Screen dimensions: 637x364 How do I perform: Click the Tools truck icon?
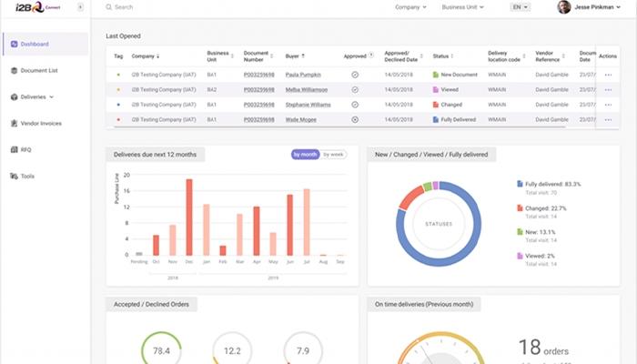14,176
